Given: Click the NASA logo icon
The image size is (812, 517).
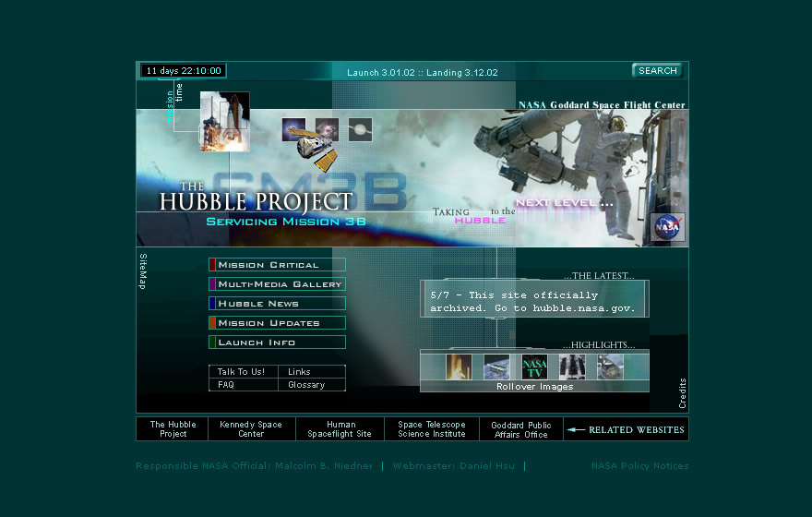Looking at the screenshot, I should pos(667,227).
